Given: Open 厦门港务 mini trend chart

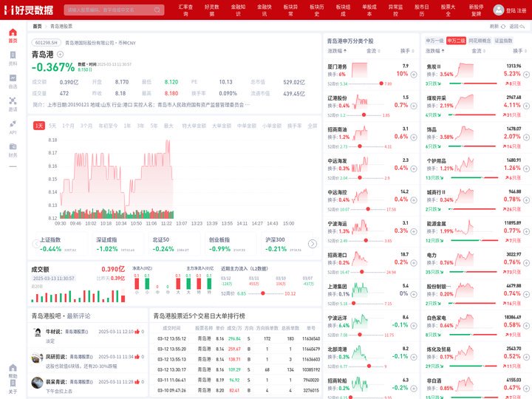Looking at the screenshot, I should pyautogui.click(x=359, y=70).
